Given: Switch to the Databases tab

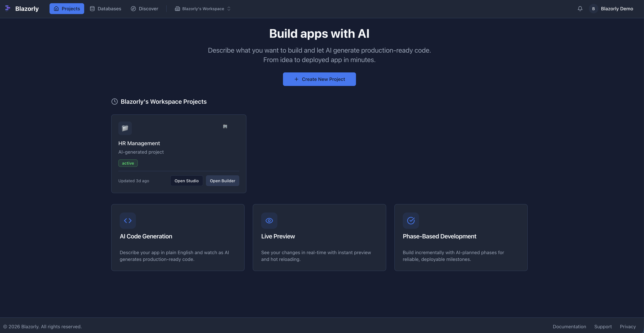Looking at the screenshot, I should point(105,9).
